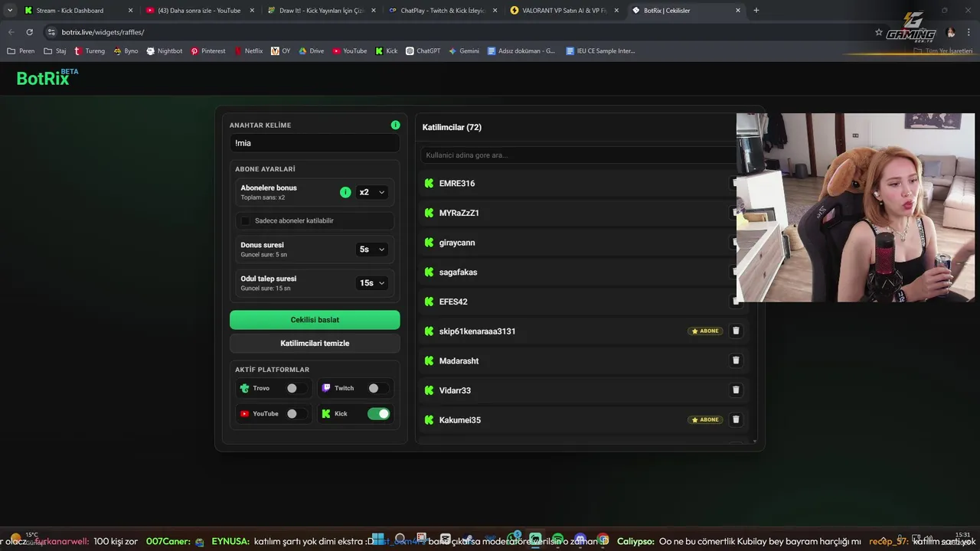Open the Pinterest bookmark
This screenshot has height=551, width=980.
click(208, 51)
